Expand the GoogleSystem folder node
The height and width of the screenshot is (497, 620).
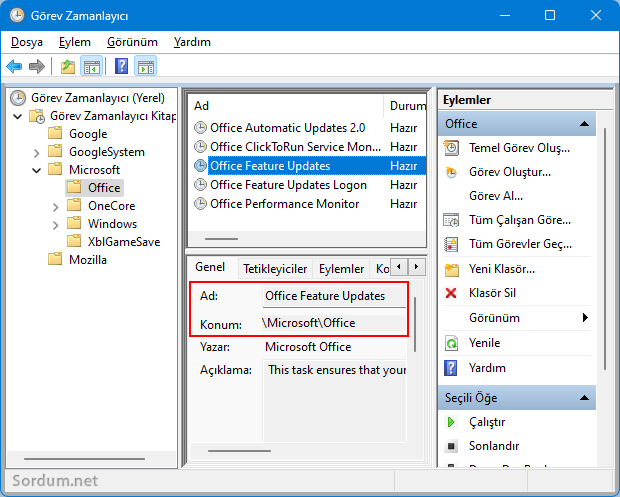tap(36, 152)
